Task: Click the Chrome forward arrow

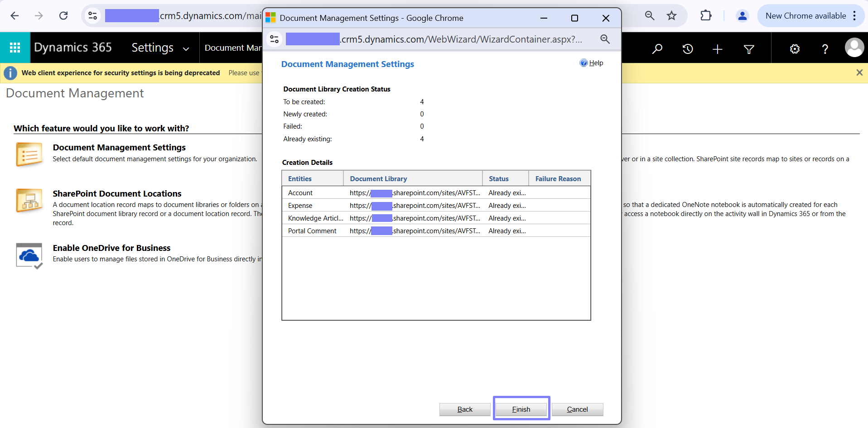Action: point(39,16)
